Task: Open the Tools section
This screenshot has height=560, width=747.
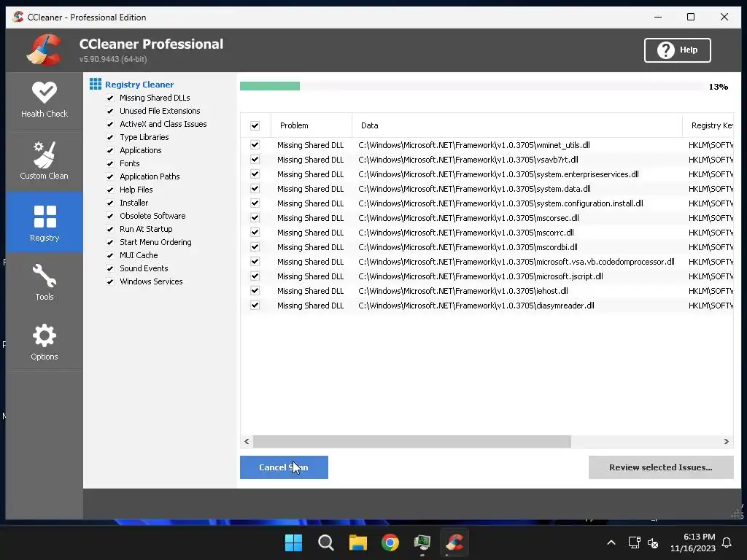Action: pyautogui.click(x=44, y=282)
